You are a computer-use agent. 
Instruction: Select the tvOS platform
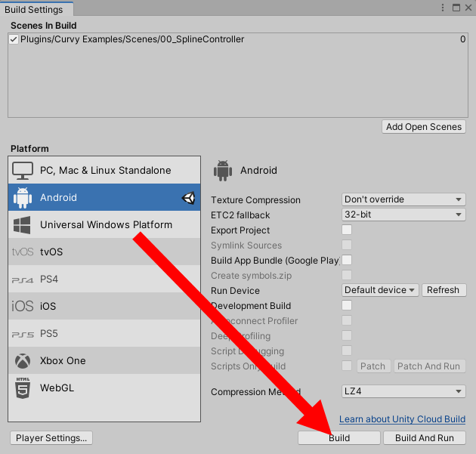104,252
